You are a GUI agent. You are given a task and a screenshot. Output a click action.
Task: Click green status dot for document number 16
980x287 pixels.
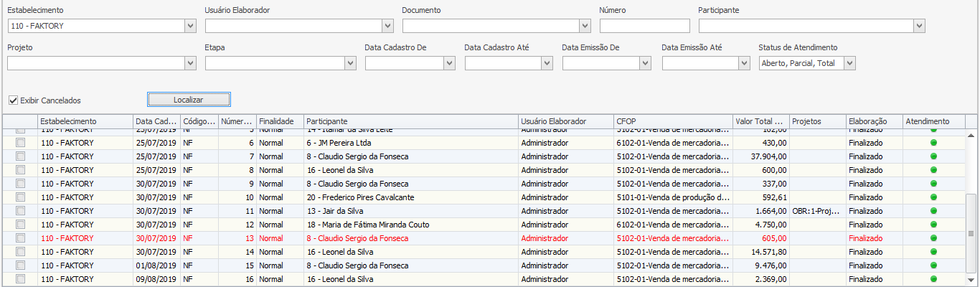933,279
